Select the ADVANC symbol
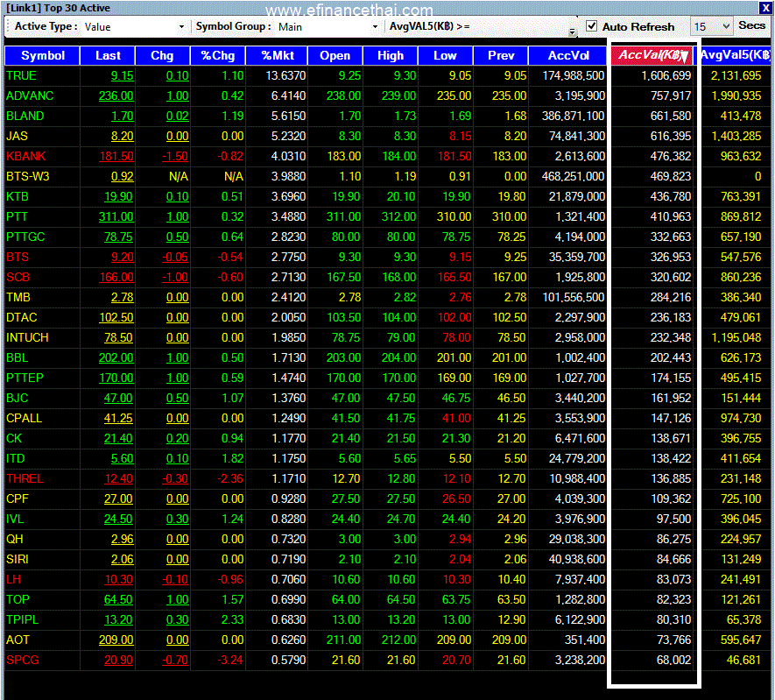775x700 pixels. click(x=30, y=95)
